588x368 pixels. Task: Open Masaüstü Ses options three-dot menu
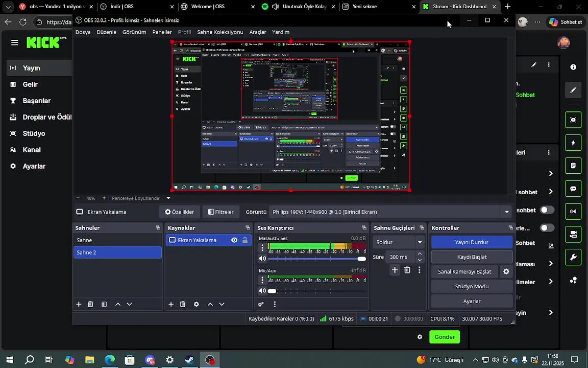pos(262,247)
